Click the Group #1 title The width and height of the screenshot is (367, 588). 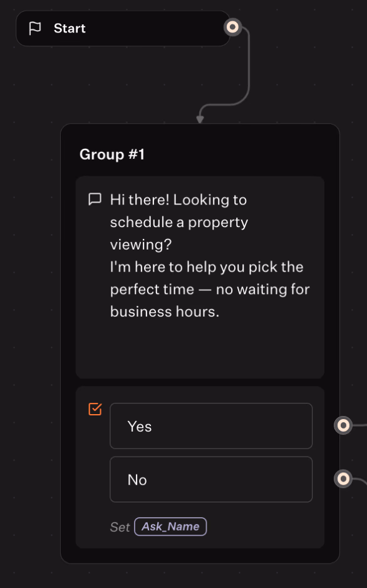[x=112, y=154]
